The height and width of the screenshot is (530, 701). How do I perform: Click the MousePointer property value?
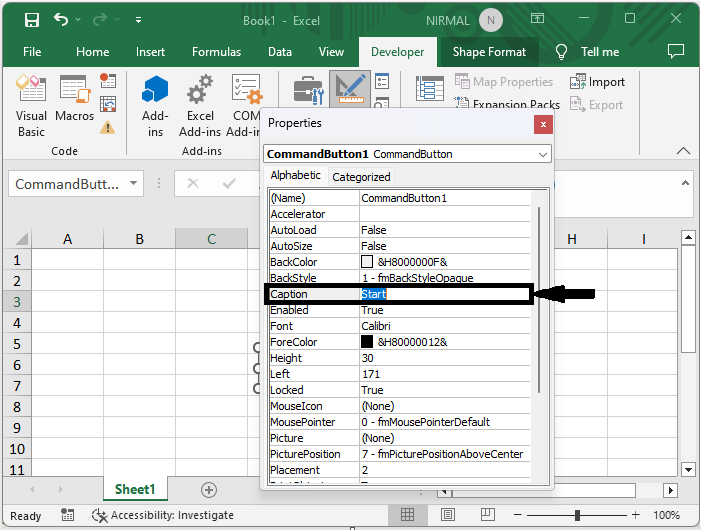click(x=445, y=422)
